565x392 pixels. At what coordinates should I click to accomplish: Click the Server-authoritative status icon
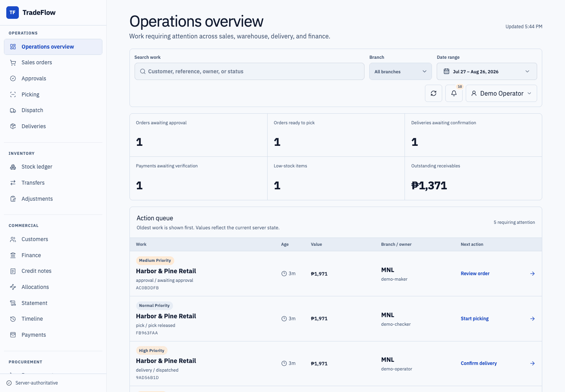9,383
